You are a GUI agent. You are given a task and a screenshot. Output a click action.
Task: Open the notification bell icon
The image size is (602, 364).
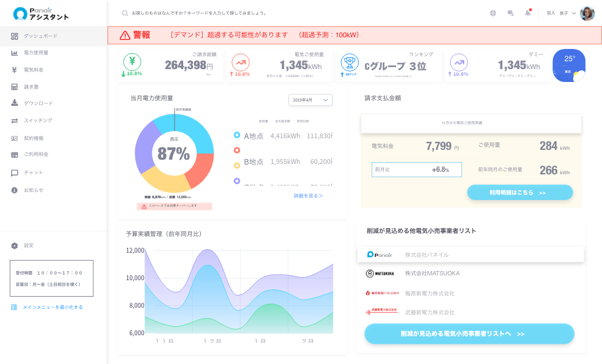click(x=527, y=13)
